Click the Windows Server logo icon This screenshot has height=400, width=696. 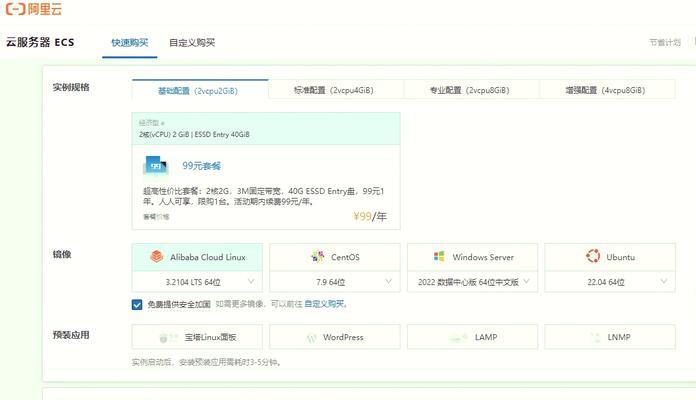pos(439,256)
